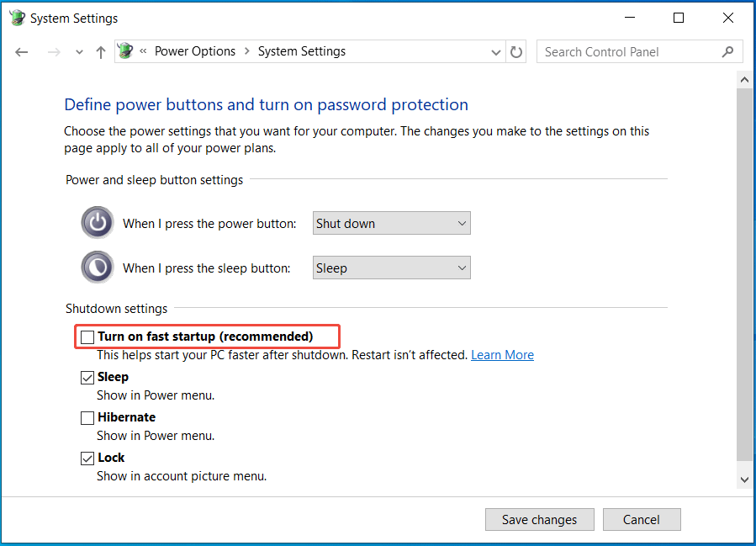Expand the address bar history dropdown
Viewport: 756px width, 546px height.
[496, 51]
